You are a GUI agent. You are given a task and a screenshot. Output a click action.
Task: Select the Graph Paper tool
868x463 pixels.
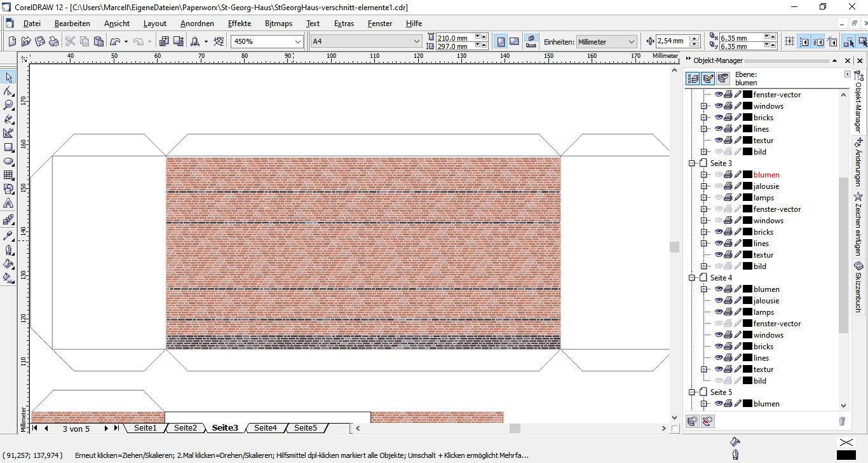(x=8, y=175)
